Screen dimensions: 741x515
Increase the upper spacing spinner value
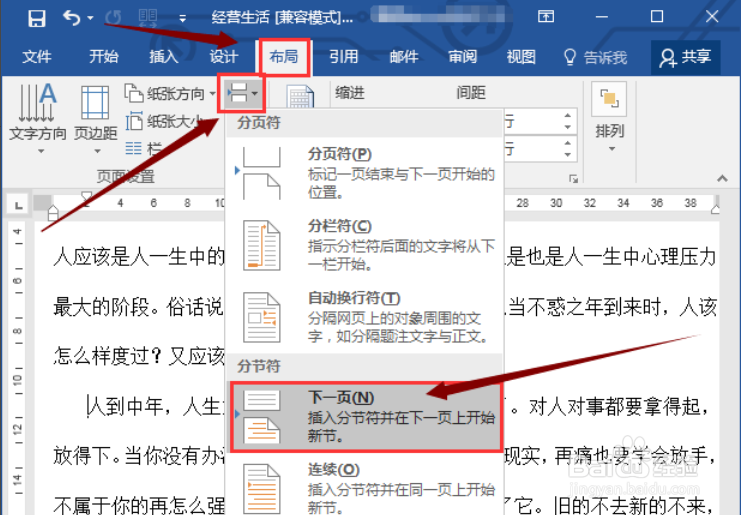point(568,116)
